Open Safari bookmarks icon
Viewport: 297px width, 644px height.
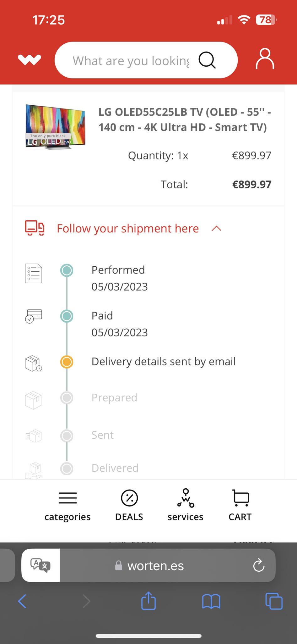(x=211, y=601)
